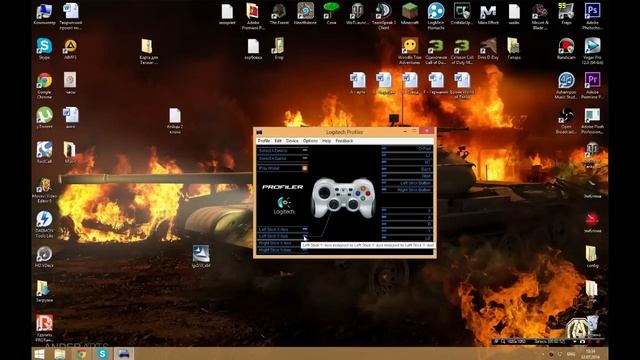
Task: Open the FastCall desktop shortcut
Action: [44, 153]
